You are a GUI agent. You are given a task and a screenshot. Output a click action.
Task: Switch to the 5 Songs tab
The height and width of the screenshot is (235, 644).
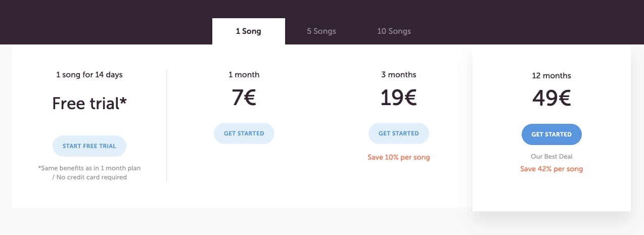321,31
